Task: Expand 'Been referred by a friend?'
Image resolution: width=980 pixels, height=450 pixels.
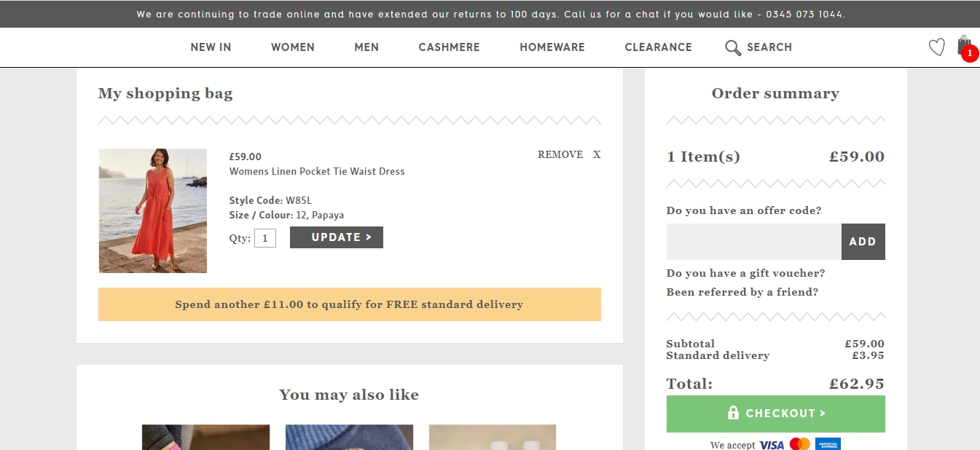Action: tap(742, 292)
